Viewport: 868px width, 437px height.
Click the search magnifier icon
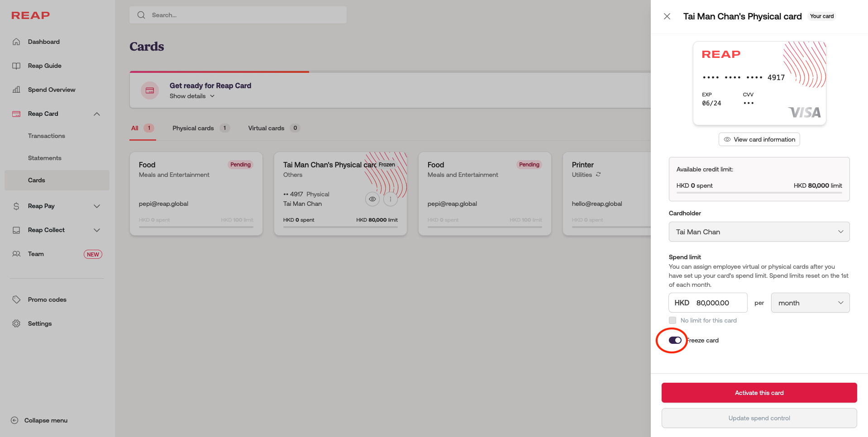tap(141, 15)
